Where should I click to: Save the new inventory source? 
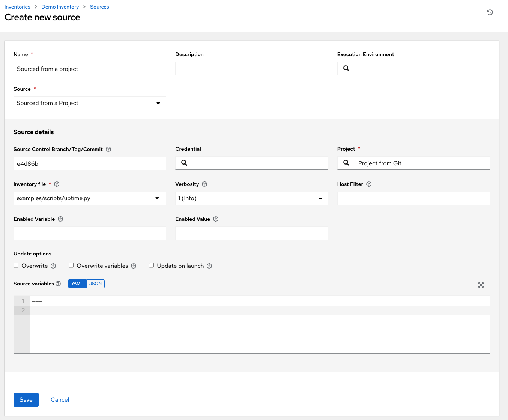tap(26, 399)
